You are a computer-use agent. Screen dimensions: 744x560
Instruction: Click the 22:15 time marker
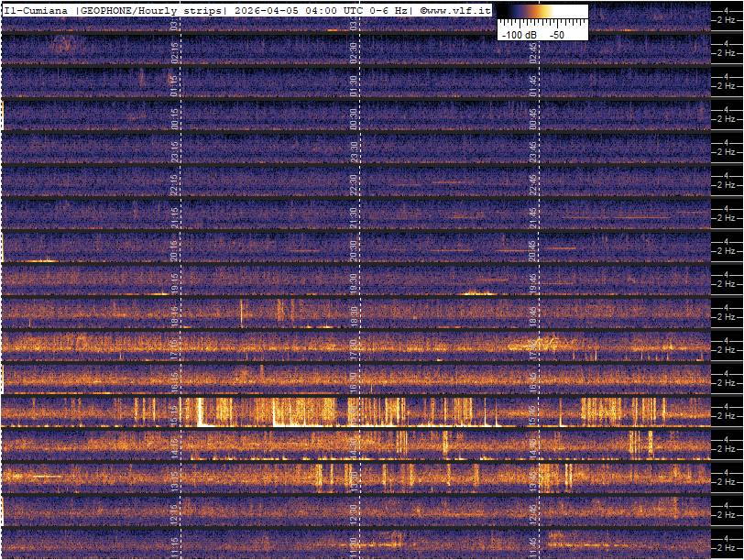174,185
